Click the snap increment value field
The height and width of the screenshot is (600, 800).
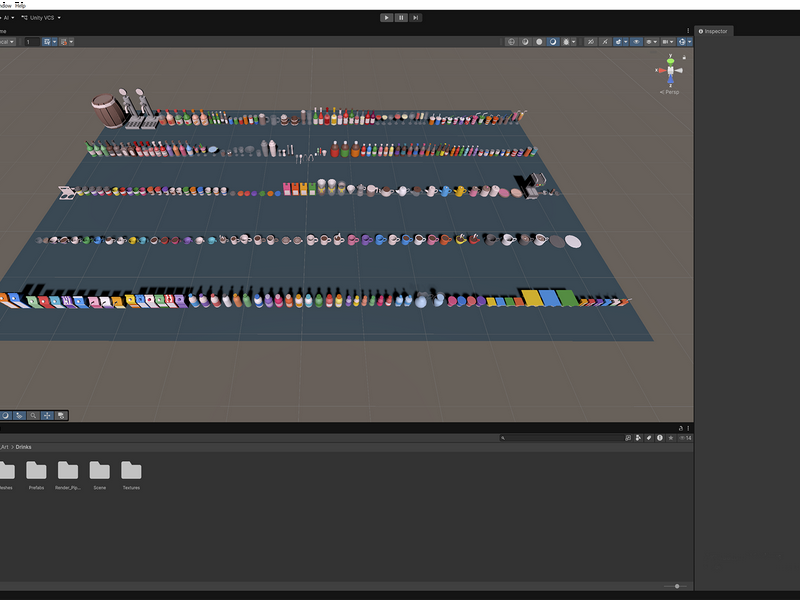tap(32, 42)
